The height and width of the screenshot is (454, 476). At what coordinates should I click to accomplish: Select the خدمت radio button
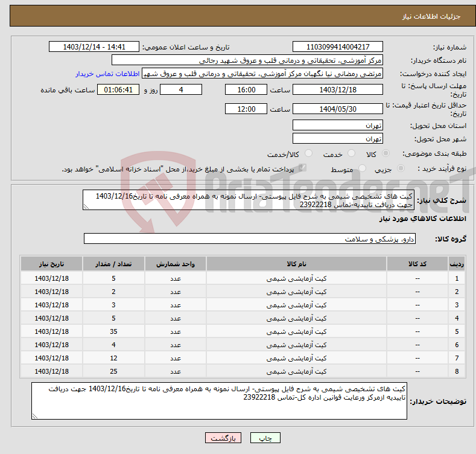click(x=351, y=153)
